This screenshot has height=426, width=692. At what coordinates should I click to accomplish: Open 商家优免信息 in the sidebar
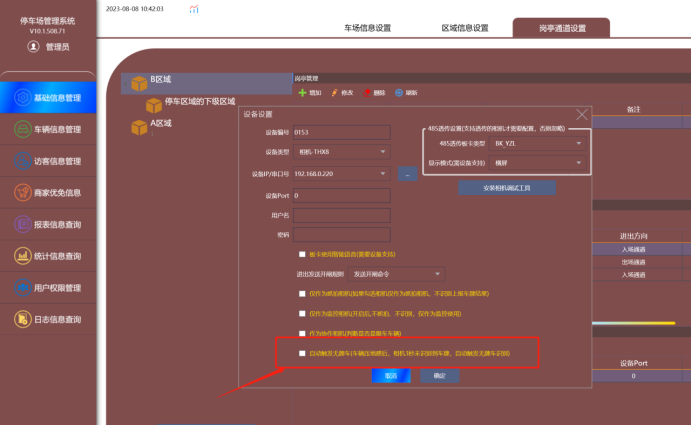point(48,192)
